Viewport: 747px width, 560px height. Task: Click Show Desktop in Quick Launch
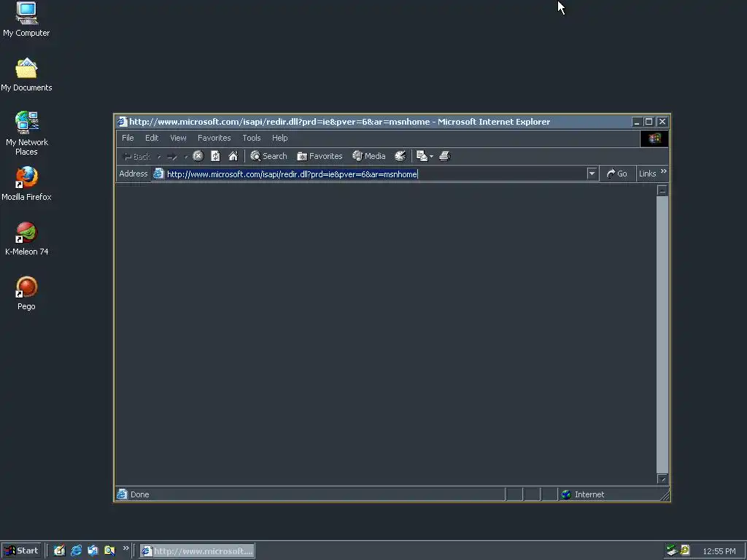(59, 551)
